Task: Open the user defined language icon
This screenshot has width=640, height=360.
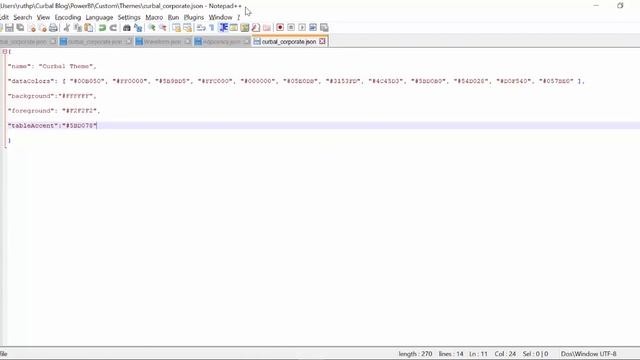Action: click(233, 28)
